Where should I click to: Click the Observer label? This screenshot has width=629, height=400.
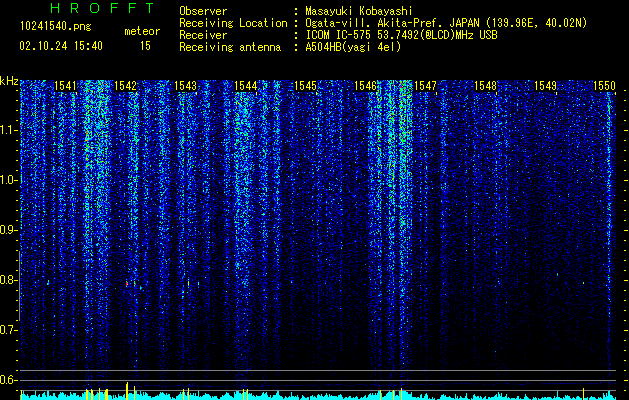tap(203, 11)
